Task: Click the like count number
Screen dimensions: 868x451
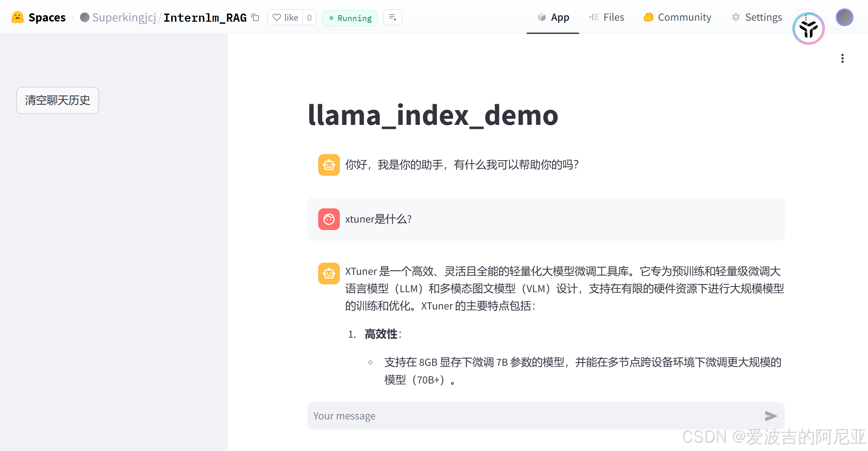Action: [x=309, y=17]
